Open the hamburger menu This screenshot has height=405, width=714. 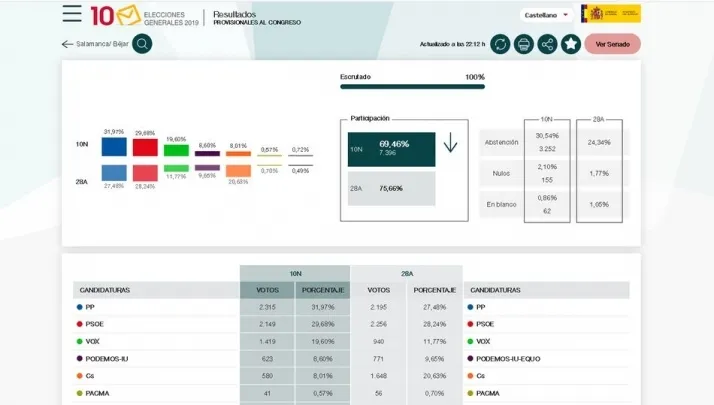(x=72, y=14)
